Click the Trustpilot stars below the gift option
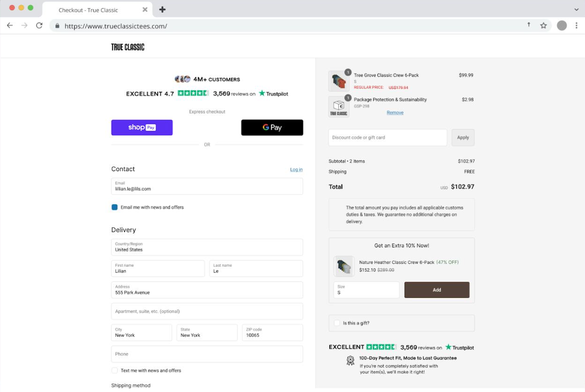The width and height of the screenshot is (585, 392). 382,347
